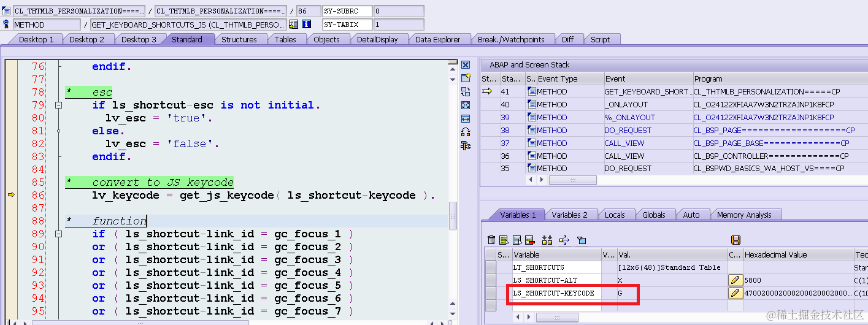
Task: Open the Script tab
Action: click(x=600, y=39)
